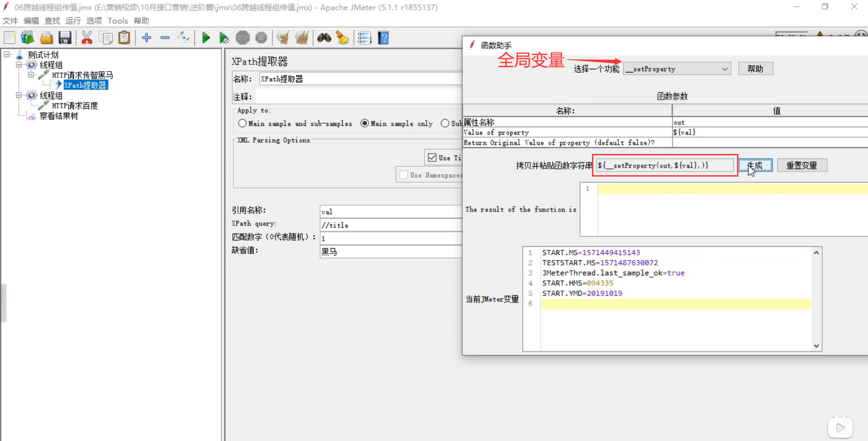The width and height of the screenshot is (868, 441).
Task: Click 注释 comment field
Action: 359,96
